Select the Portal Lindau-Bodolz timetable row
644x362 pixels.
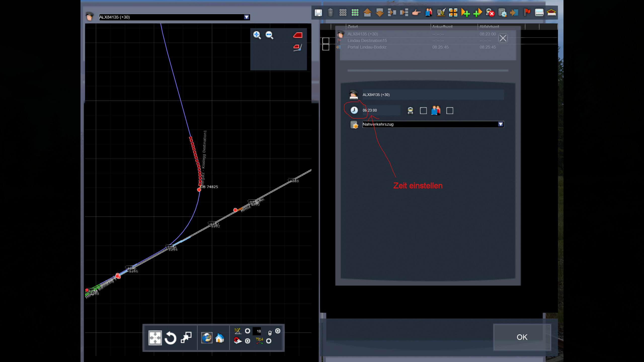tap(367, 47)
